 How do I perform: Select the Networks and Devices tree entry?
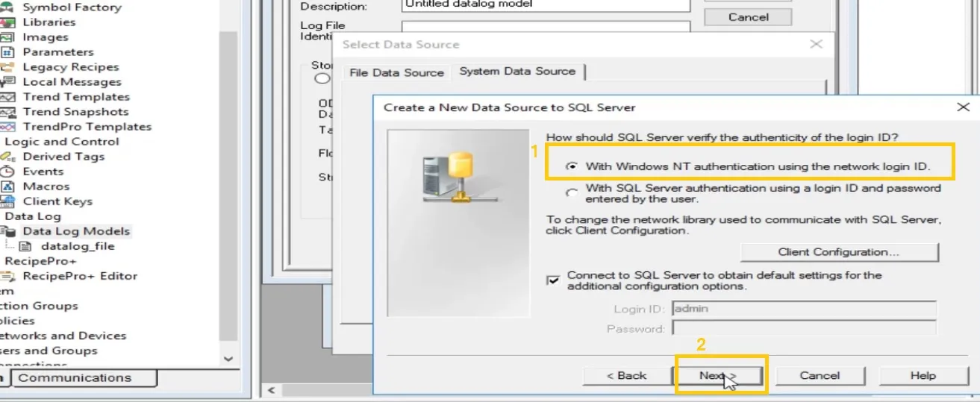[63, 336]
